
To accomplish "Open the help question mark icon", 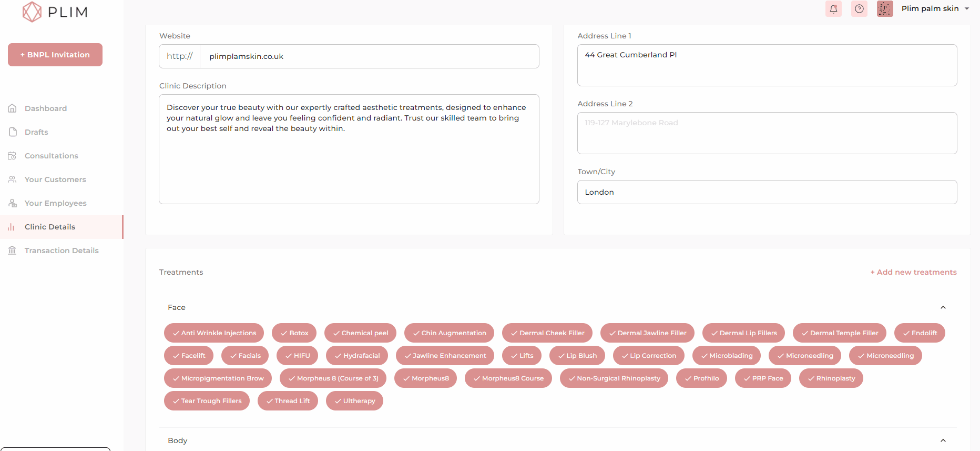I will [x=859, y=9].
